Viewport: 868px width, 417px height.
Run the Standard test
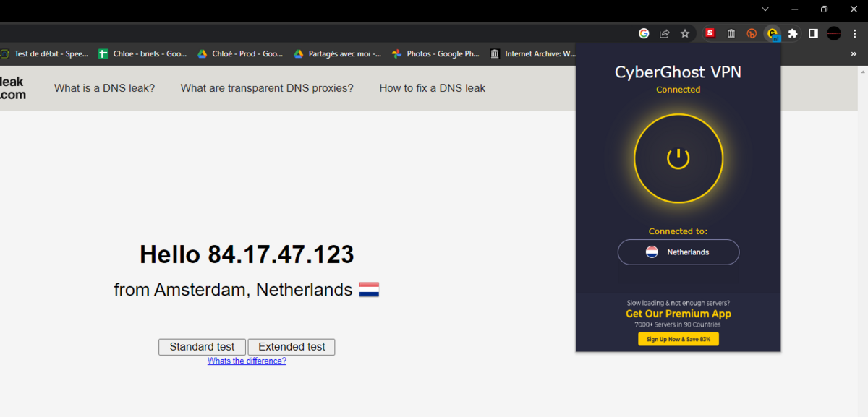202,347
